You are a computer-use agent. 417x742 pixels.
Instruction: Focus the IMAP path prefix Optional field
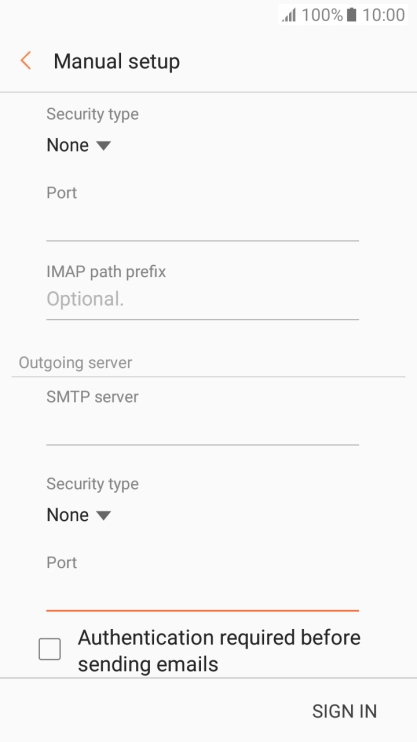point(203,300)
